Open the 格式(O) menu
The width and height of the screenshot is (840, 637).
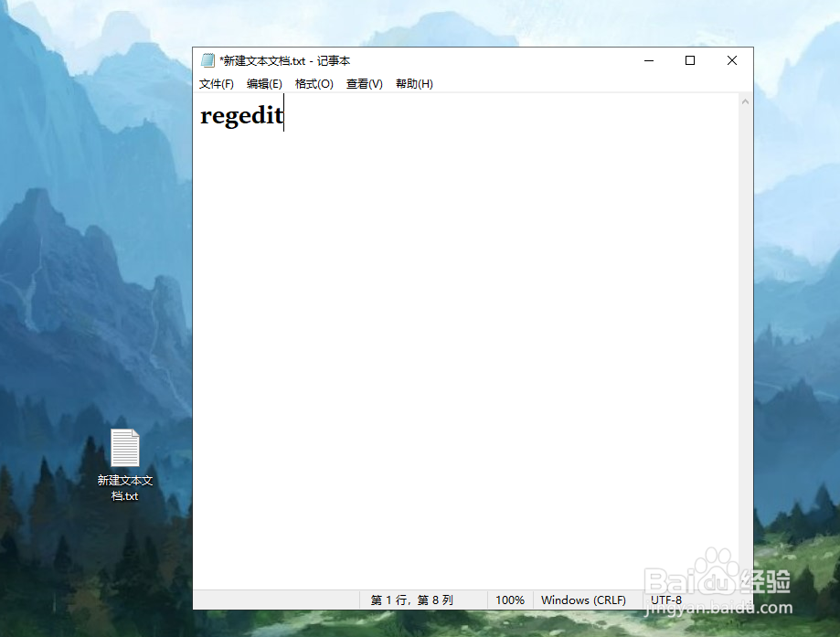[314, 83]
